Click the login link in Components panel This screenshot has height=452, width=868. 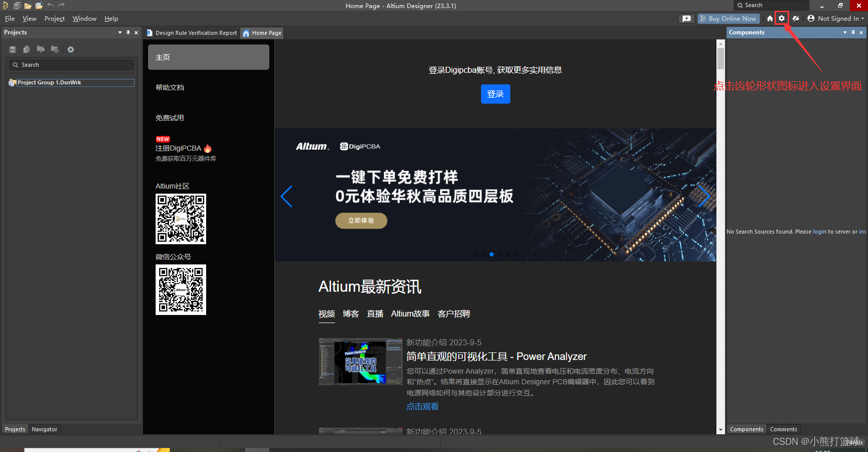coord(819,232)
